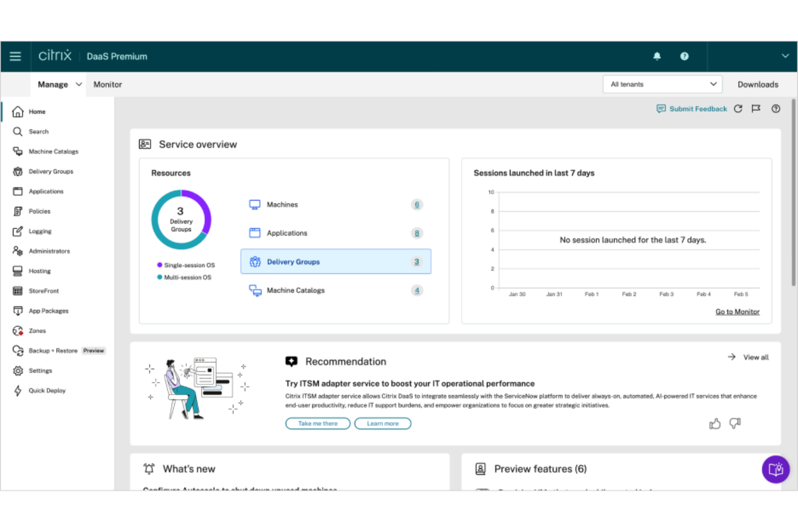Click the Single-session OS legend dot
This screenshot has width=798, height=532.
click(x=160, y=265)
